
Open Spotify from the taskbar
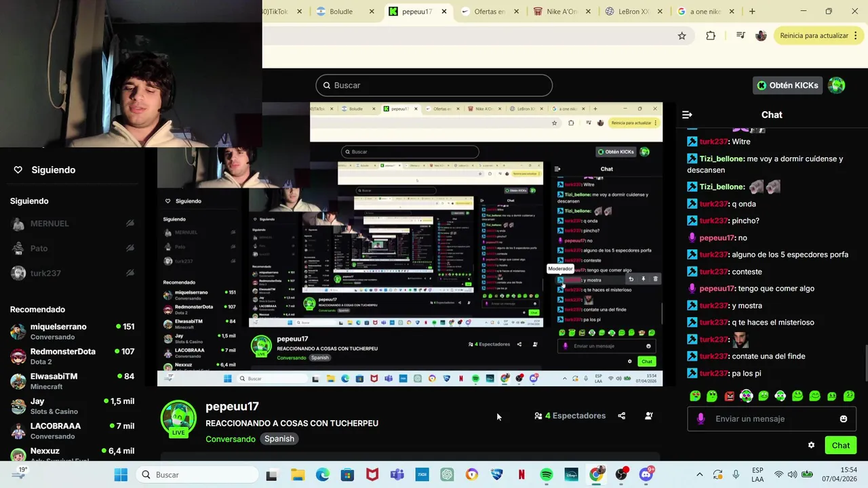[546, 475]
